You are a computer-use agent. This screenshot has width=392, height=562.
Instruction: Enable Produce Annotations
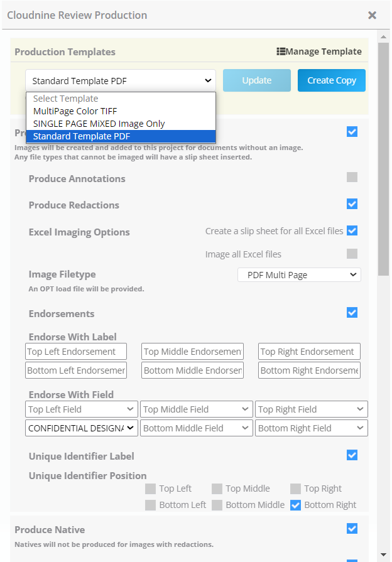click(352, 178)
